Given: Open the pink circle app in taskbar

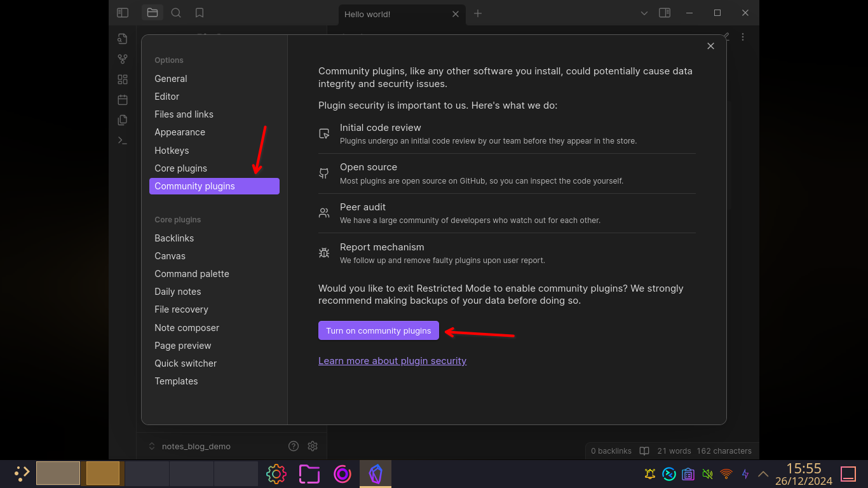Looking at the screenshot, I should (x=342, y=474).
